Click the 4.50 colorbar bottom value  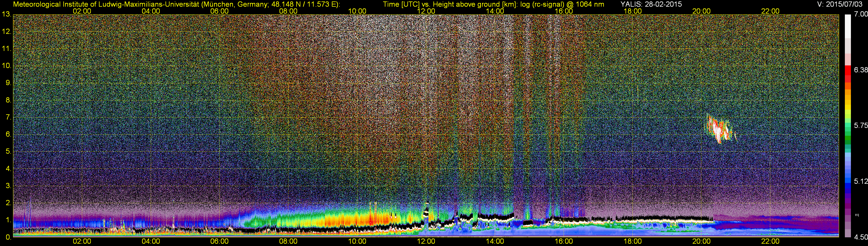861,238
